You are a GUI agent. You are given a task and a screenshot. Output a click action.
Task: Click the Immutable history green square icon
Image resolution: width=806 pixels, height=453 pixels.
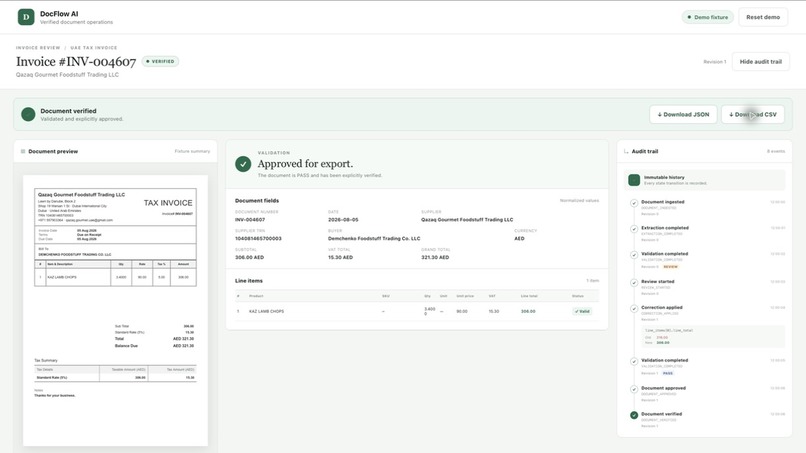point(634,180)
